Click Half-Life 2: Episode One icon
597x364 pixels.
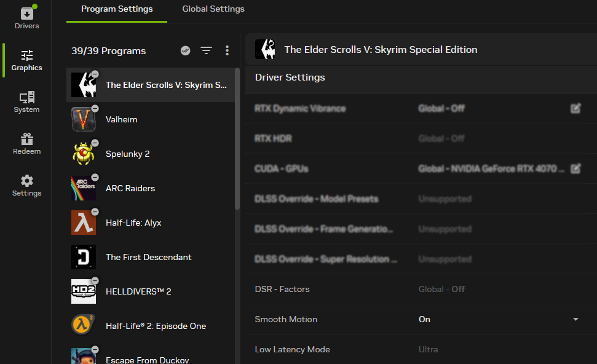tap(84, 326)
